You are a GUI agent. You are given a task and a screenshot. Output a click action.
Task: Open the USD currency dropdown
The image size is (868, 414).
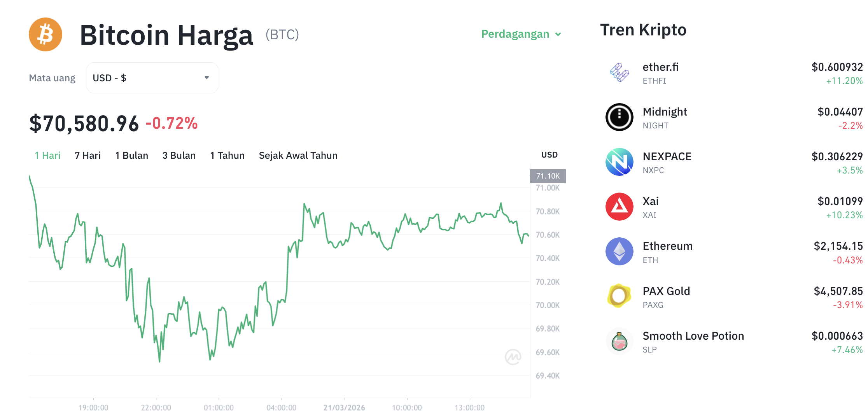point(152,77)
